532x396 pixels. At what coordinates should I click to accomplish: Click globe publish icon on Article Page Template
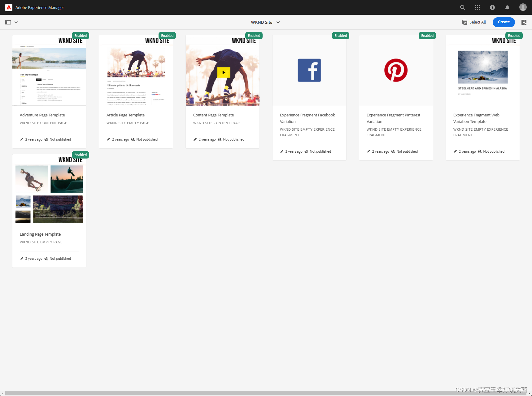[x=133, y=139]
